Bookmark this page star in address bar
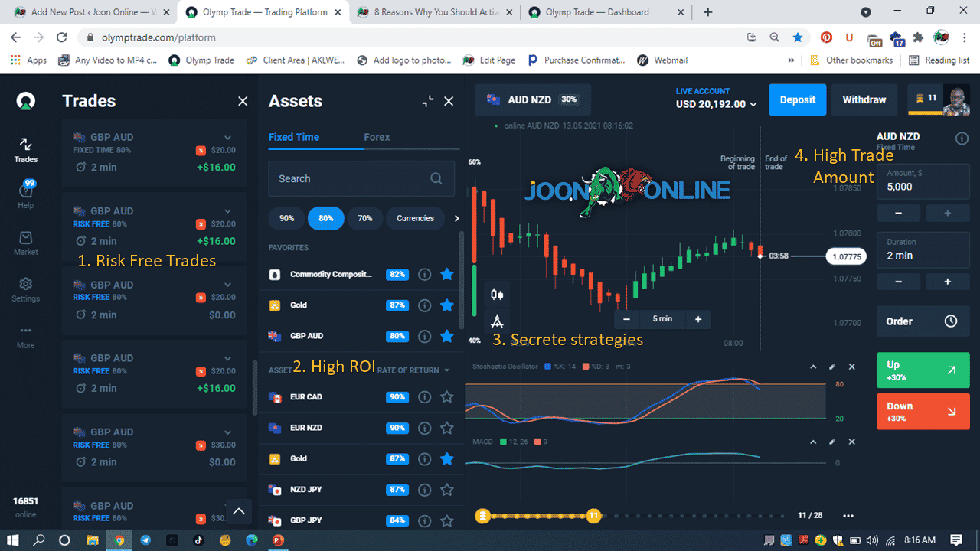This screenshot has width=980, height=551. (798, 37)
